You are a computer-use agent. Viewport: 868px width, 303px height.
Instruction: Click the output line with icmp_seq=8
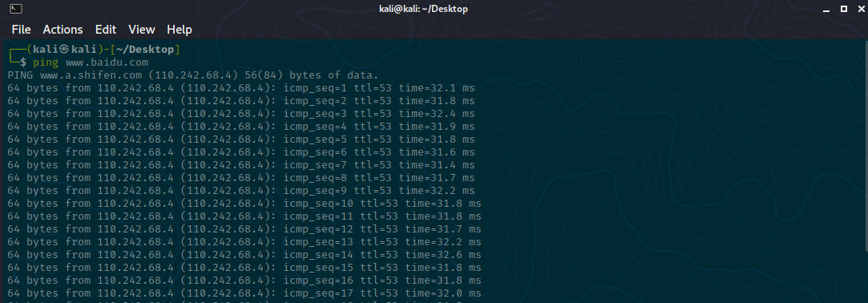tap(241, 178)
